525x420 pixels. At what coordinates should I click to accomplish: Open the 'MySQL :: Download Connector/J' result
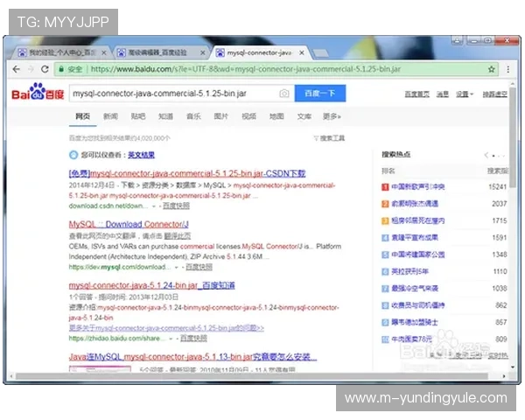(x=129, y=224)
